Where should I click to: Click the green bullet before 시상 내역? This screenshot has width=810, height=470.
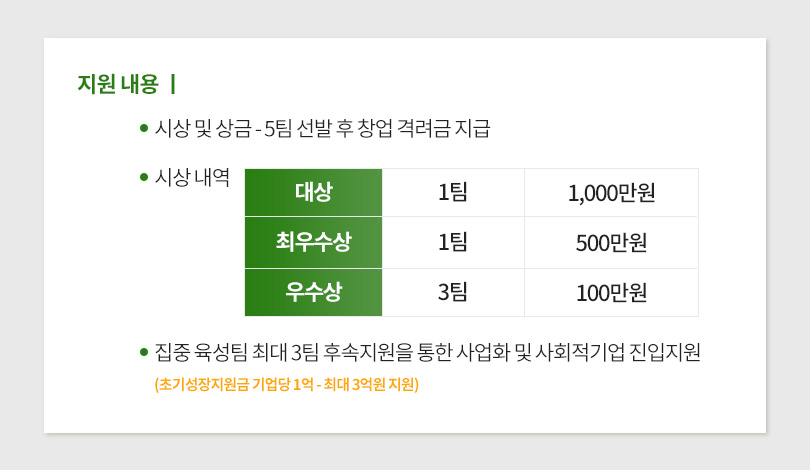pyautogui.click(x=144, y=177)
